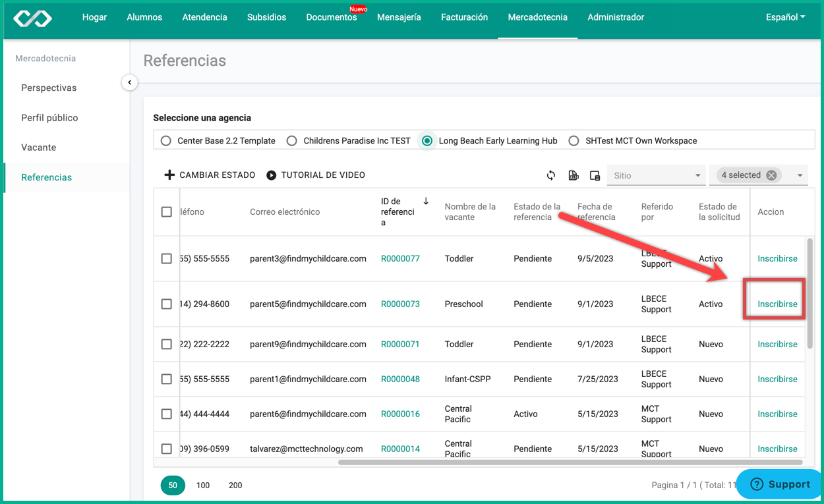The width and height of the screenshot is (824, 504).
Task: Click the CAMBIAR ESTADO button
Action: click(209, 175)
